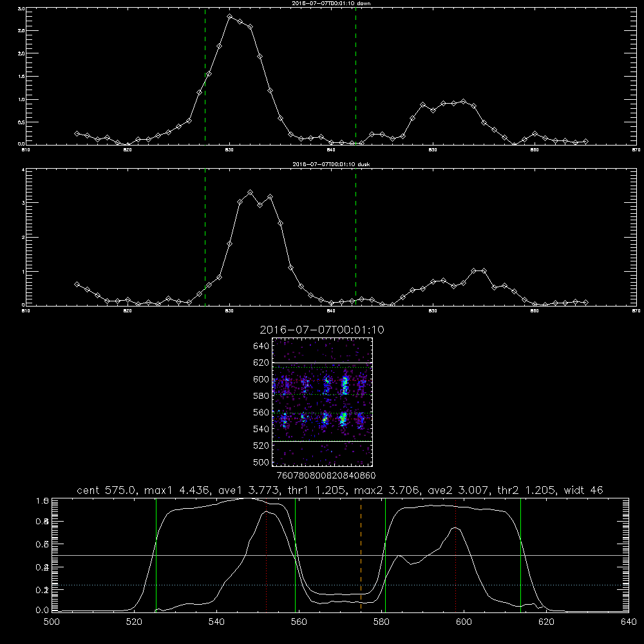Viewport: 644px width, 644px height.
Task: Click x-axis label 620 on bottom plot
Action: point(546,622)
